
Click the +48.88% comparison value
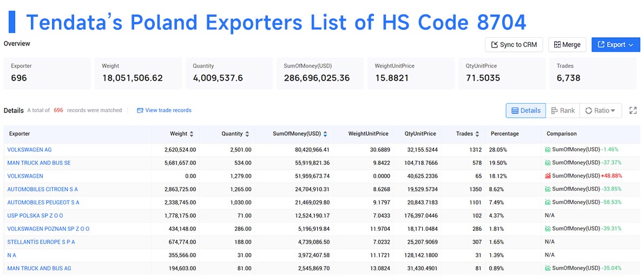[611, 176]
